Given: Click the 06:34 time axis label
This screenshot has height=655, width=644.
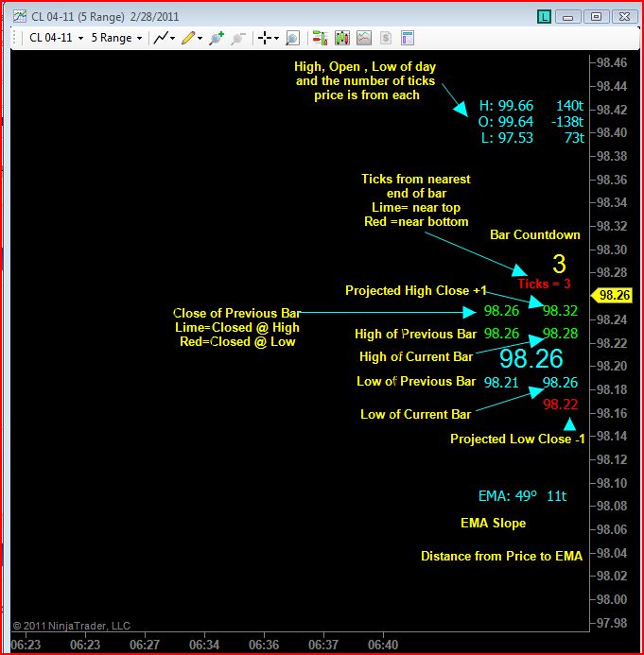Looking at the screenshot, I should click(x=204, y=645).
